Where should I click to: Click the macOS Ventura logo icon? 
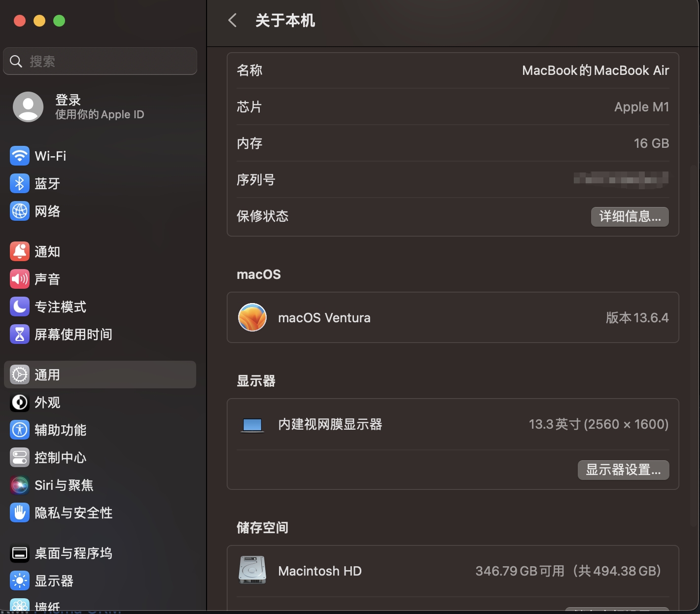[252, 317]
